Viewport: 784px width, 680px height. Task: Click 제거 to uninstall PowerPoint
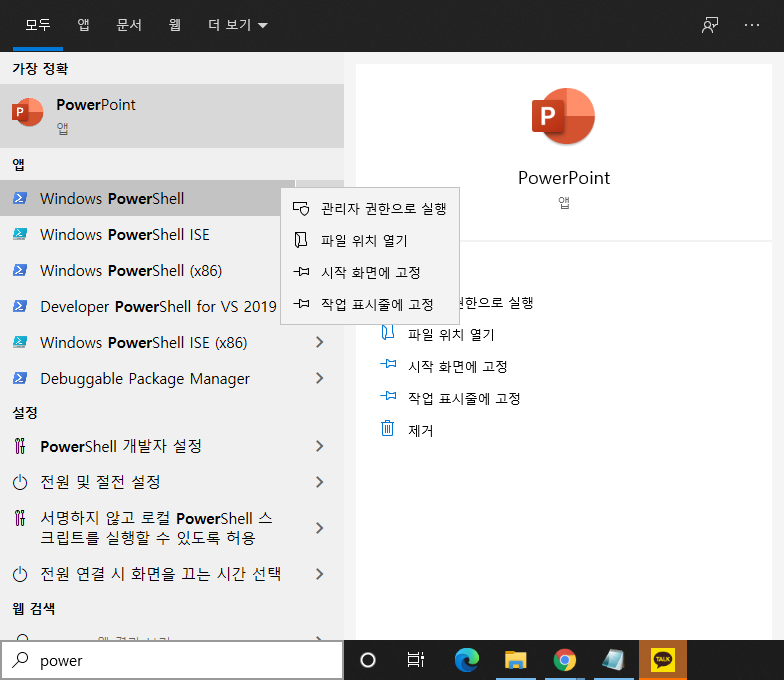point(420,430)
